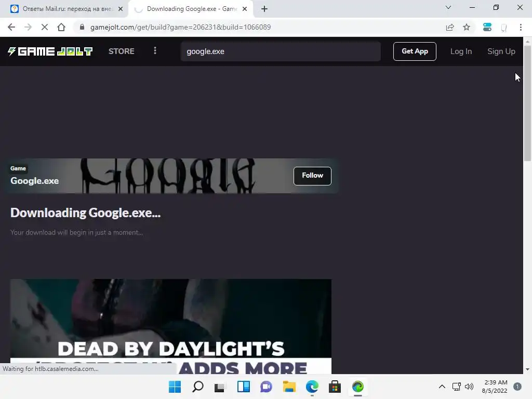Viewport: 532px width, 399px height.
Task: Open a new browser tab
Action: 264,9
